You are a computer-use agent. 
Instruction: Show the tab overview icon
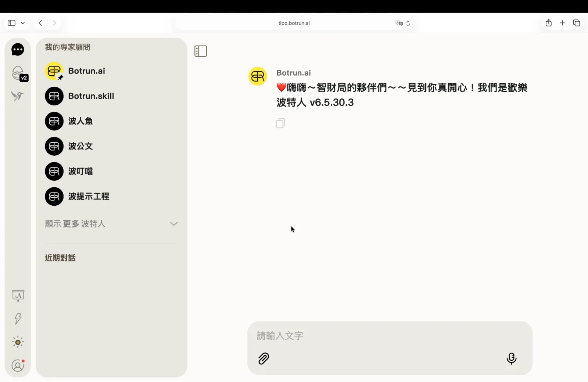tap(577, 23)
